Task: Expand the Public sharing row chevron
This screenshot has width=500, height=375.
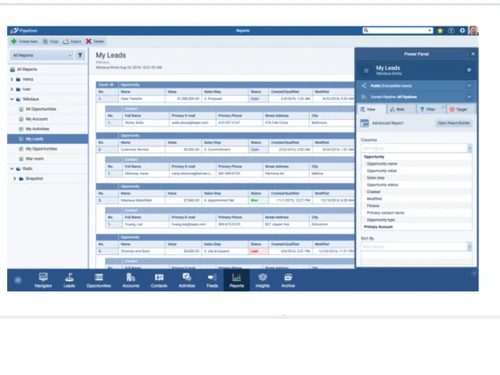Action: point(469,86)
